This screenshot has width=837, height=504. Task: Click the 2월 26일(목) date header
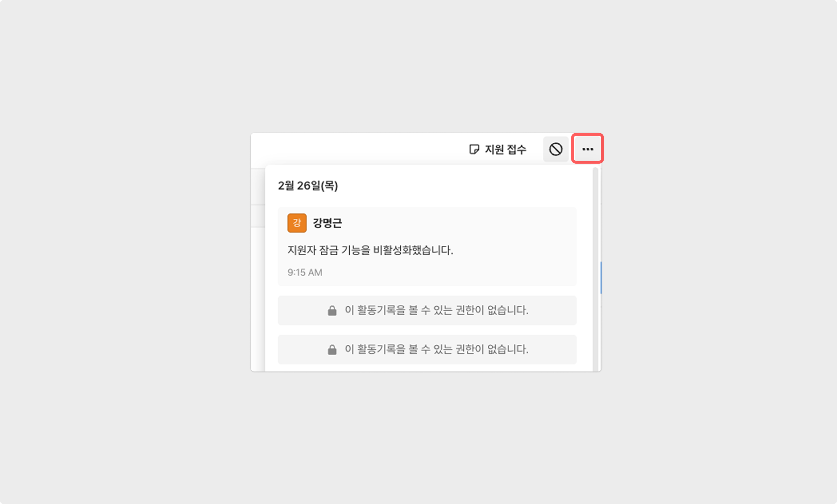pyautogui.click(x=308, y=186)
